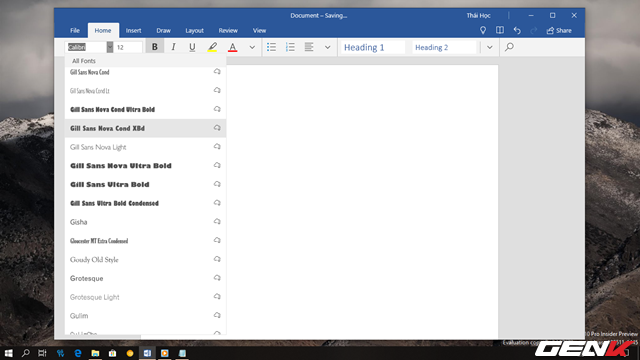Select Gloucester MT Extra Condensed font

(x=145, y=241)
